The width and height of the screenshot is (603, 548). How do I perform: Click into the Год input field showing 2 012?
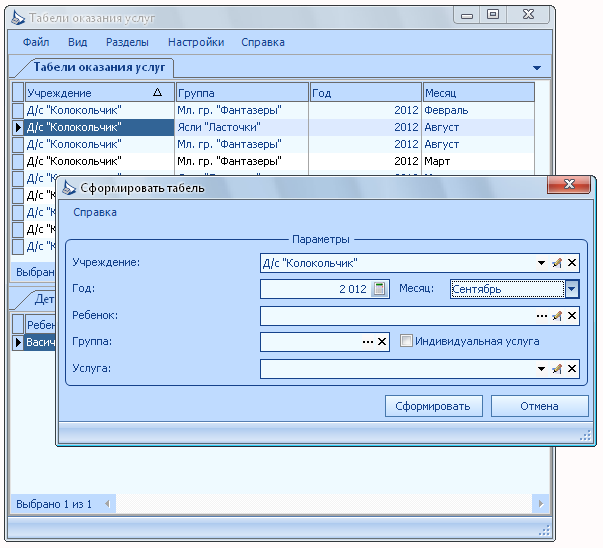315,289
